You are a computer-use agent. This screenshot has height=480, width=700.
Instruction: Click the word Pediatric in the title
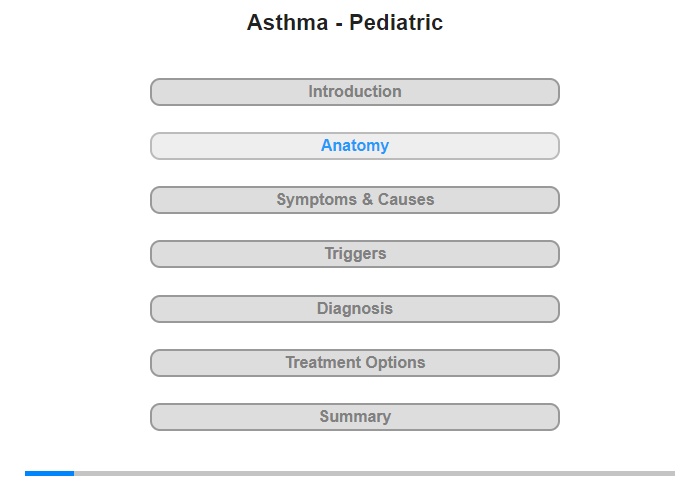[396, 22]
